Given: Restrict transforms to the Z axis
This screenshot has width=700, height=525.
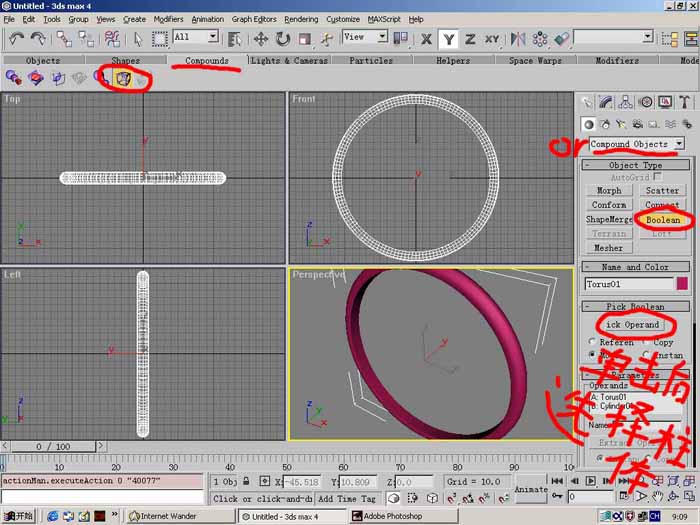Looking at the screenshot, I should 470,39.
